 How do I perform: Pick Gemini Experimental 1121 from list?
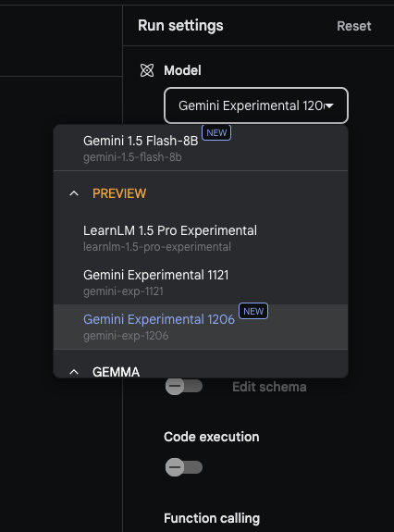click(201, 282)
